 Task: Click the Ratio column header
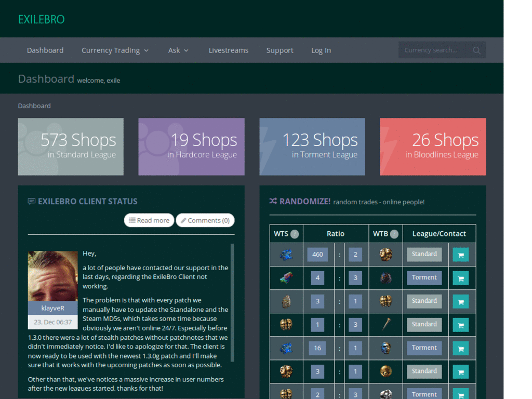coord(336,234)
